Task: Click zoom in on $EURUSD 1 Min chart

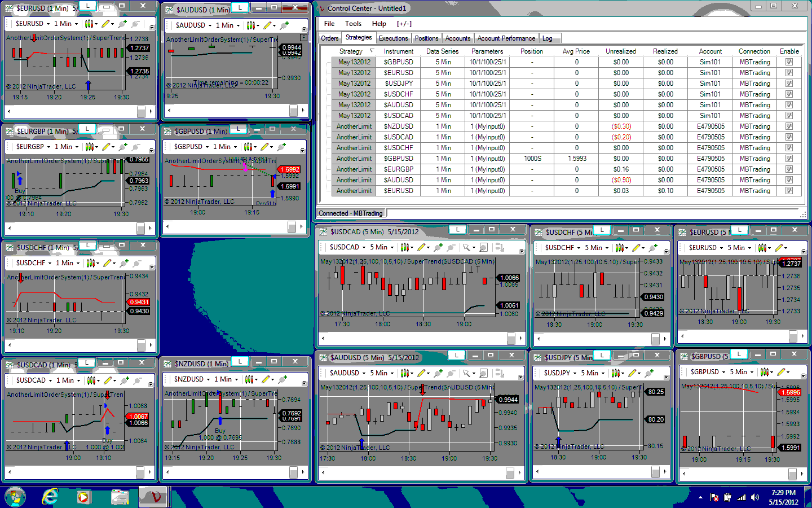Action: [x=122, y=24]
